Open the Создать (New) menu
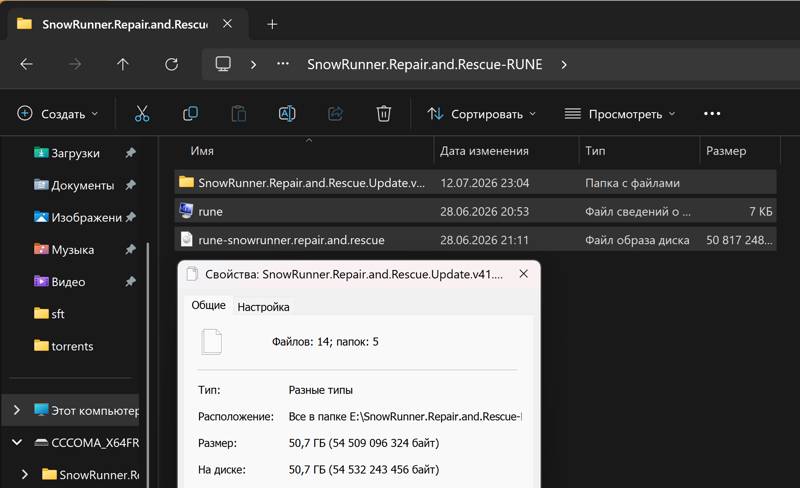Viewport: 800px width, 488px height. tap(57, 114)
